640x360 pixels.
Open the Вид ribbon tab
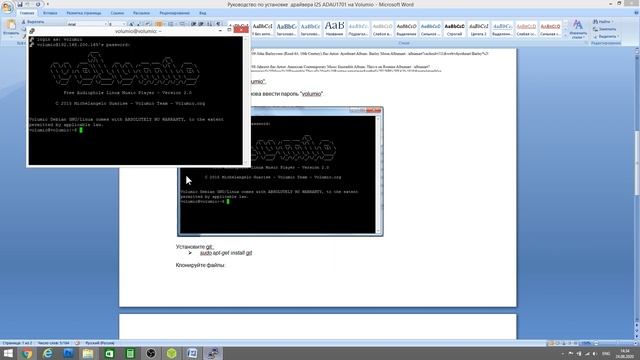coord(202,13)
